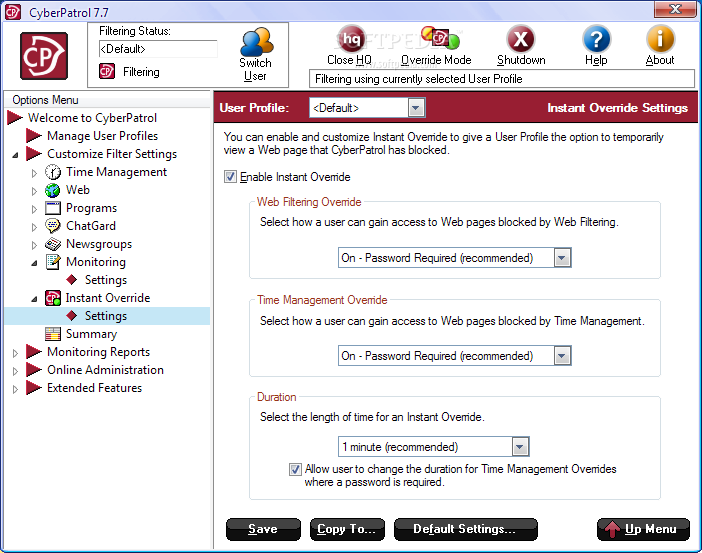This screenshot has height=553, width=702.
Task: Click the Programs window icon
Action: tap(53, 208)
